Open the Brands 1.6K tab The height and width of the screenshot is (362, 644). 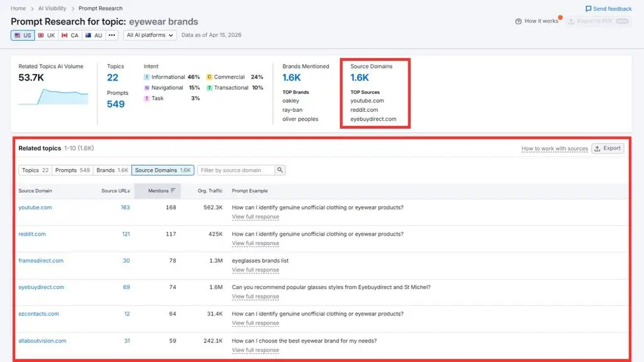tap(112, 170)
